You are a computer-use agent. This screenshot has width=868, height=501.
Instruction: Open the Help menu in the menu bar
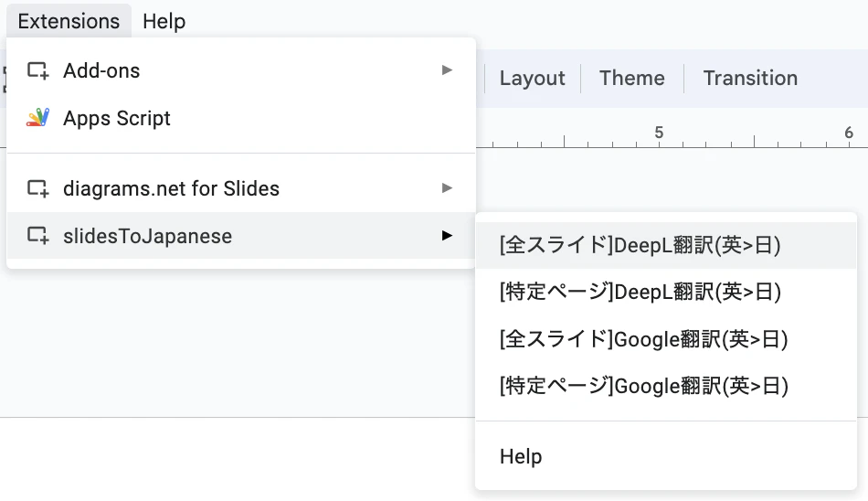[x=164, y=21]
